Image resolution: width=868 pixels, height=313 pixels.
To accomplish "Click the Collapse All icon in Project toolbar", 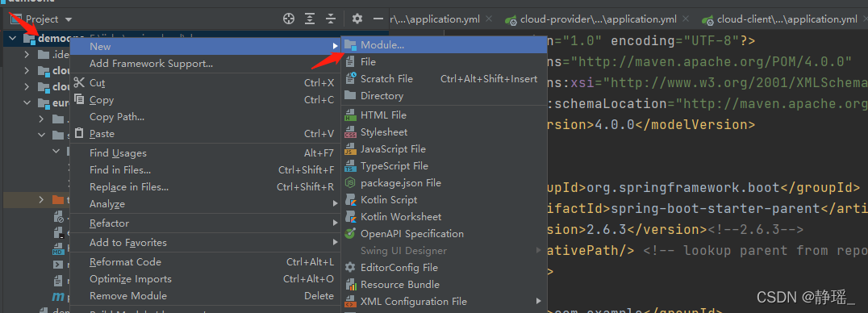I will pyautogui.click(x=331, y=19).
